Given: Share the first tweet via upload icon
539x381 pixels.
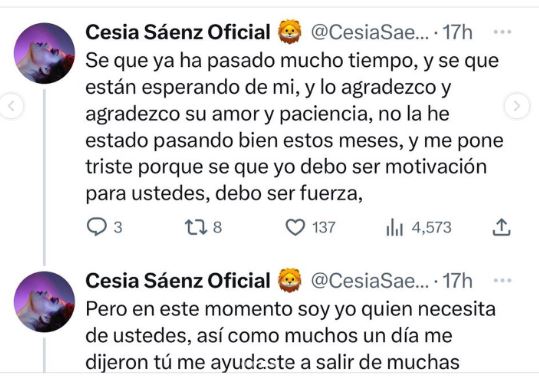Looking at the screenshot, I should tap(502, 227).
